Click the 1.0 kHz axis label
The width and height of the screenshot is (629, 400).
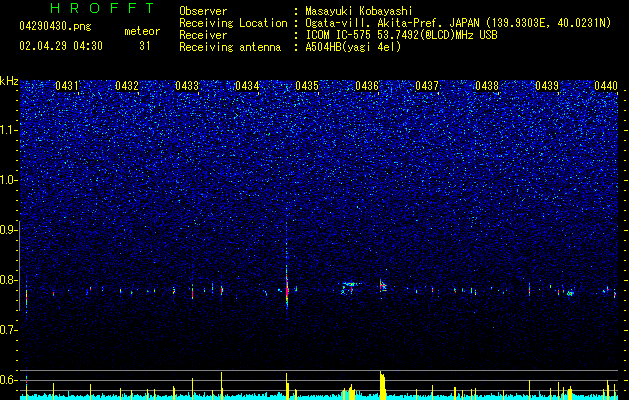(x=8, y=180)
